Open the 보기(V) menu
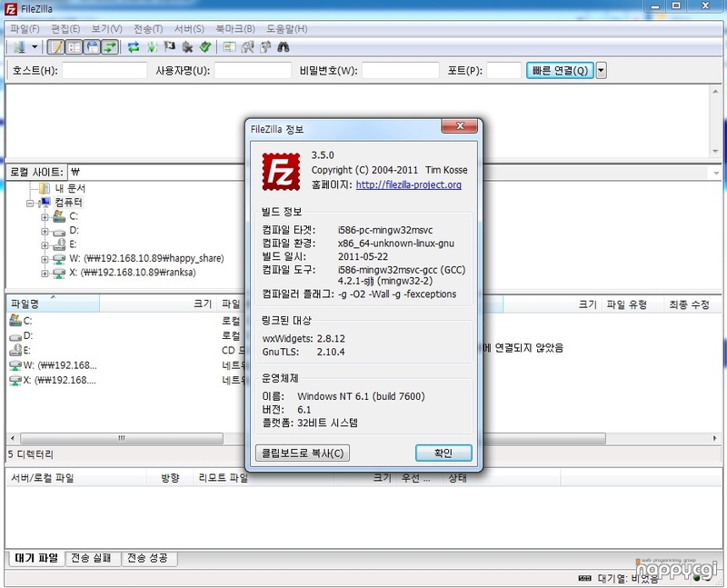The image size is (727, 588). 106,29
